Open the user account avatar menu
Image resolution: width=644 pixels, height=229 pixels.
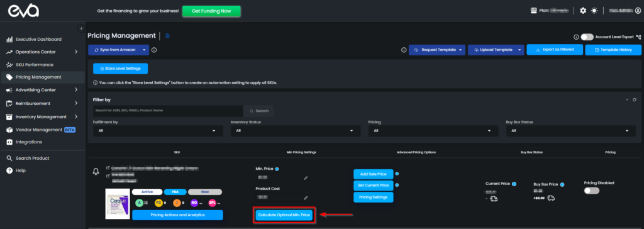pos(638,11)
